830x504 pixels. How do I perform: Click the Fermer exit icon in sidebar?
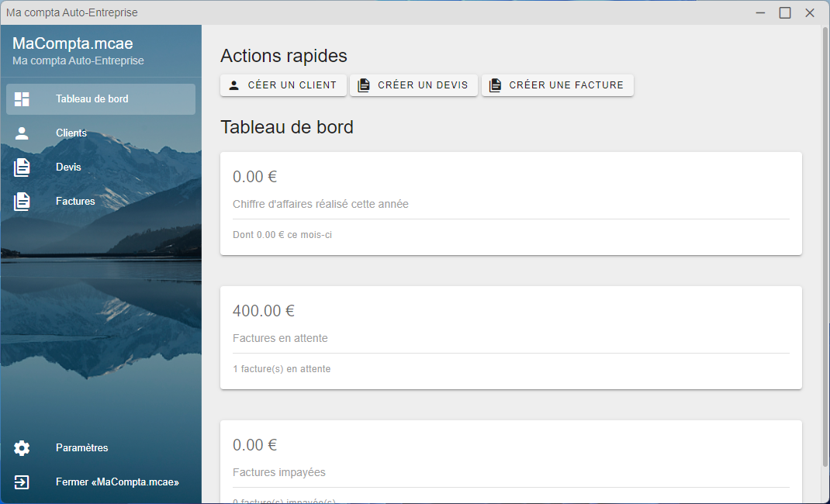(x=22, y=482)
